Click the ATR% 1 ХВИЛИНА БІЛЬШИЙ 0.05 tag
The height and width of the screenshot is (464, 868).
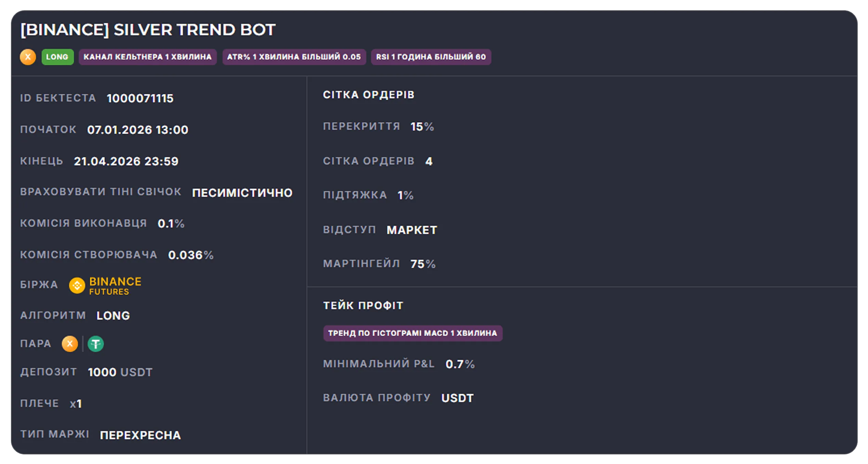(294, 57)
